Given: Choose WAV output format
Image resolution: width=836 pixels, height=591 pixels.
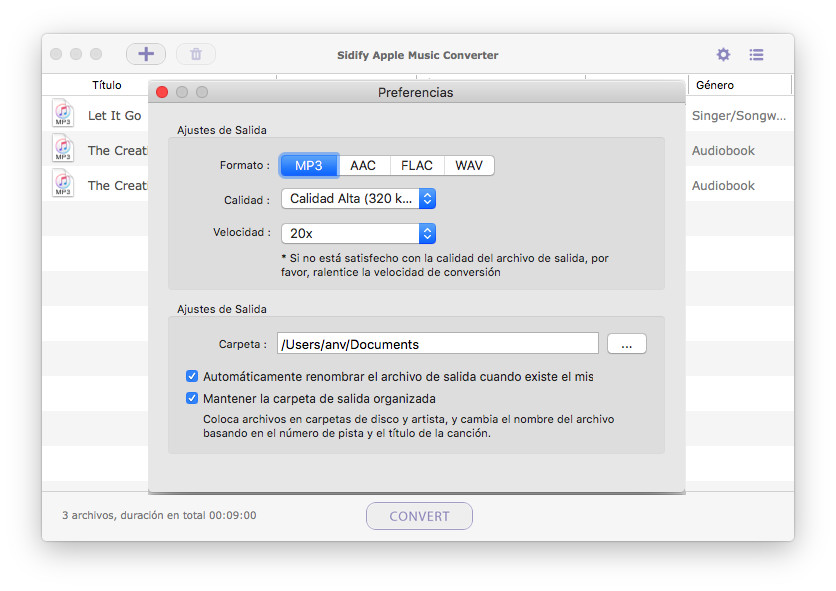Looking at the screenshot, I should coord(469,165).
